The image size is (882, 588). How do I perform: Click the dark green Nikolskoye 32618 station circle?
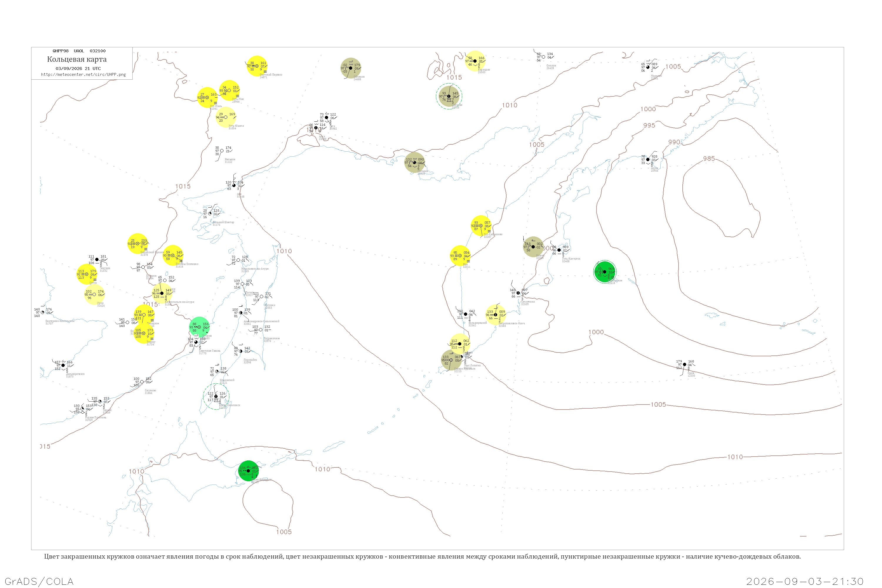604,272
